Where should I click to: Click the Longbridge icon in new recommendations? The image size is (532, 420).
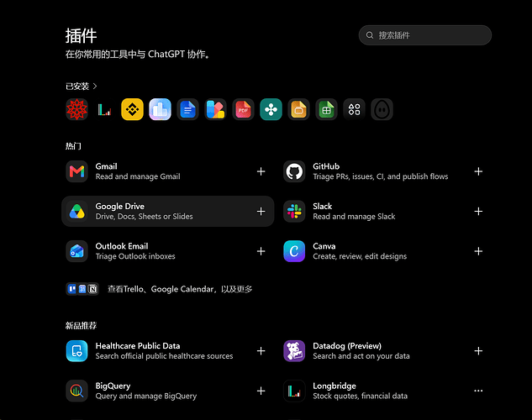pos(294,391)
